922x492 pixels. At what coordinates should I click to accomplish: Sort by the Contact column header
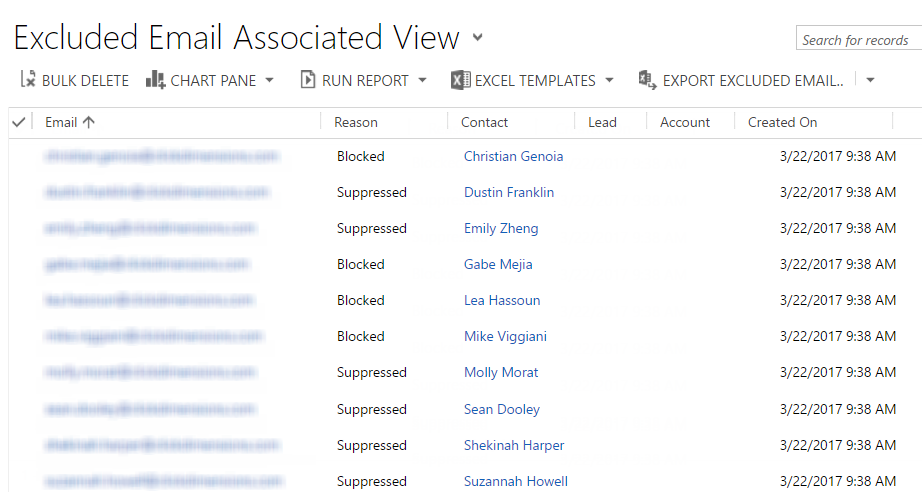pos(484,122)
